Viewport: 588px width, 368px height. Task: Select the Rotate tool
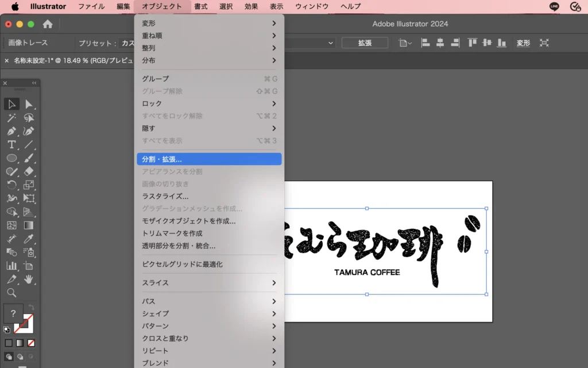point(11,185)
